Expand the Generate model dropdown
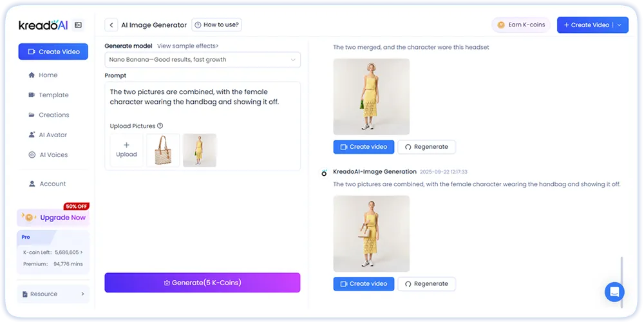644x322 pixels. coord(202,59)
